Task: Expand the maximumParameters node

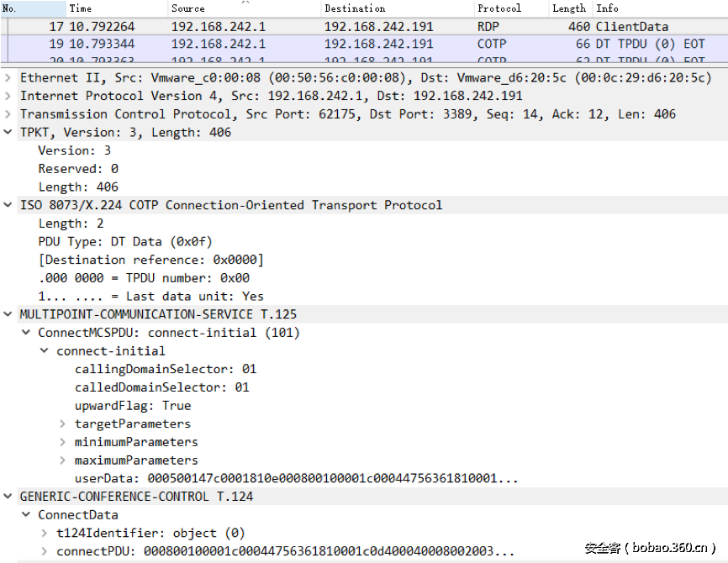Action: [x=63, y=460]
